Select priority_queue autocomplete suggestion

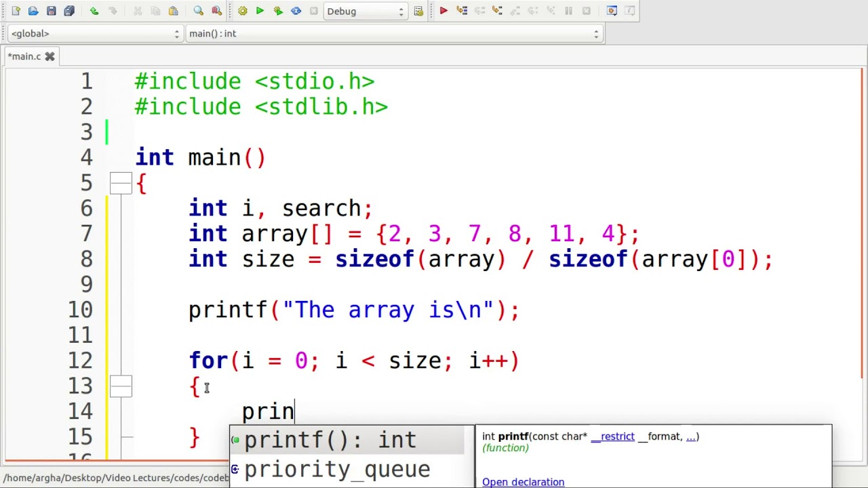(x=347, y=469)
